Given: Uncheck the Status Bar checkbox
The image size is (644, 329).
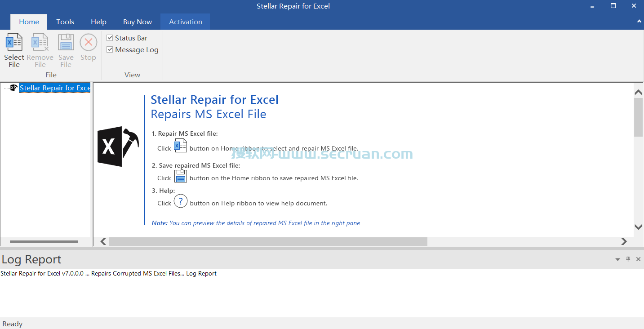Looking at the screenshot, I should tap(110, 38).
